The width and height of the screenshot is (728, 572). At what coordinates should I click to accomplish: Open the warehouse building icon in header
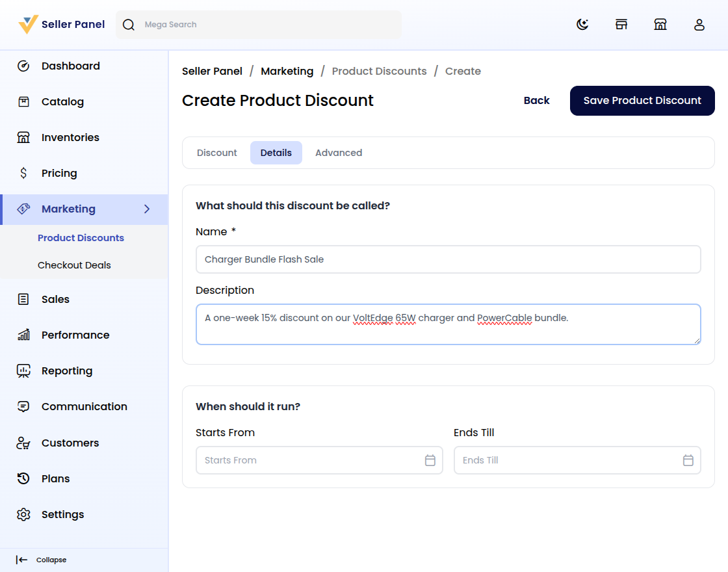pyautogui.click(x=660, y=25)
